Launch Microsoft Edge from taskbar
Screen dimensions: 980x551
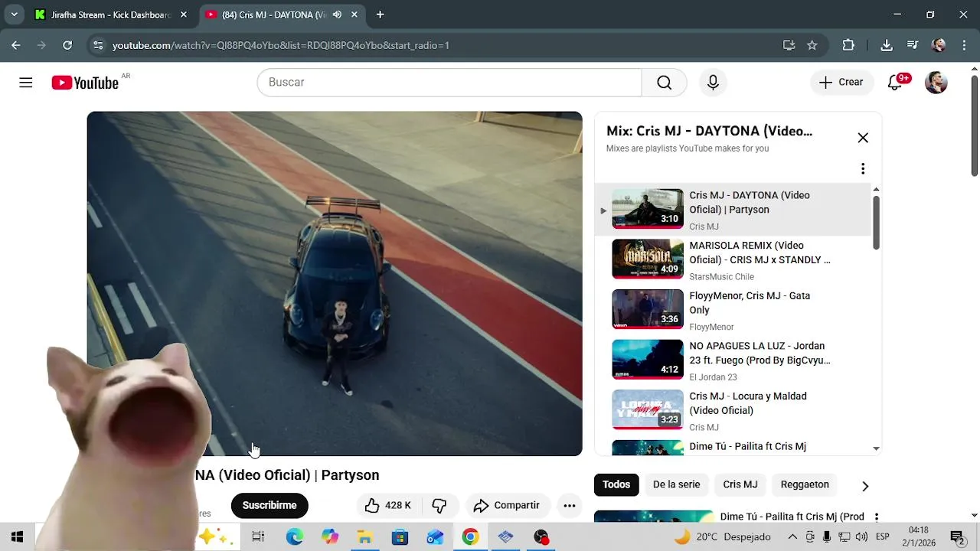pyautogui.click(x=295, y=537)
